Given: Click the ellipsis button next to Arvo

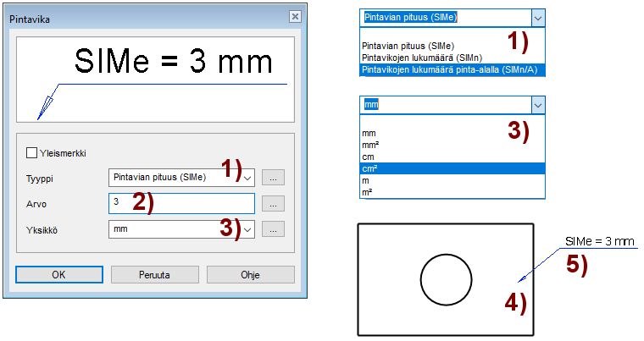Looking at the screenshot, I should point(272,204).
